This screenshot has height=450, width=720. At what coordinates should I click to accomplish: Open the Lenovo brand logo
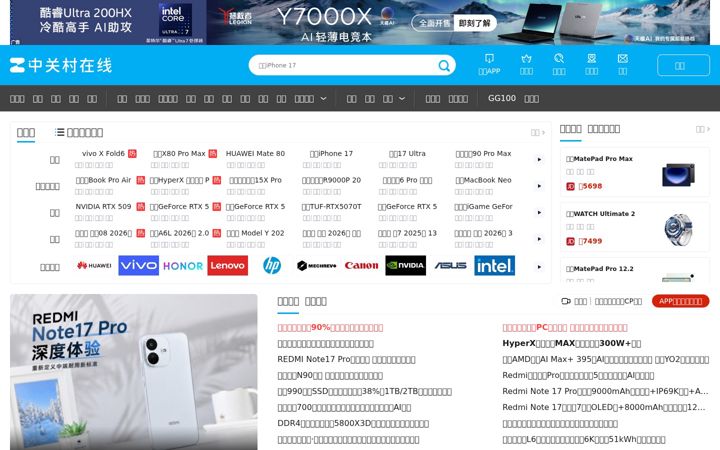(227, 265)
